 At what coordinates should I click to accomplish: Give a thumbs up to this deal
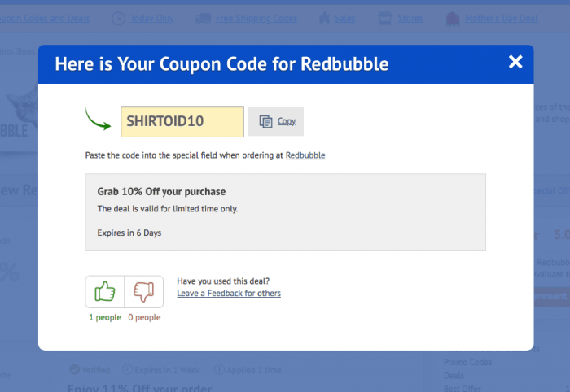[x=105, y=291]
